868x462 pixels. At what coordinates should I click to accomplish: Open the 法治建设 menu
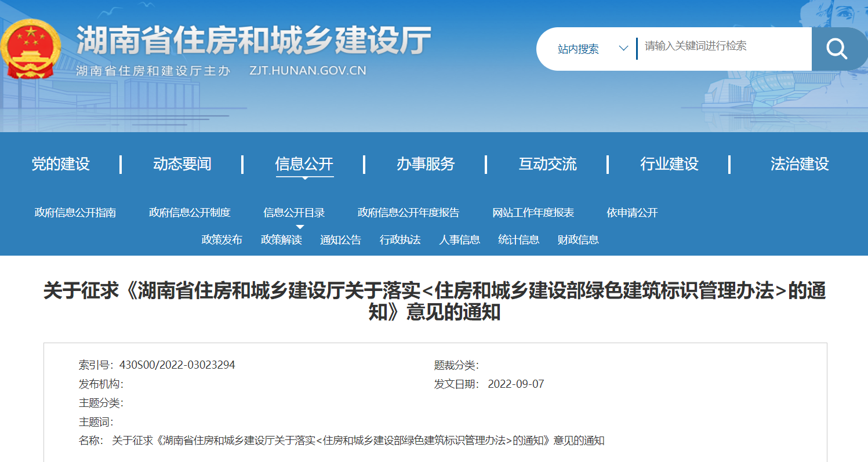click(800, 164)
